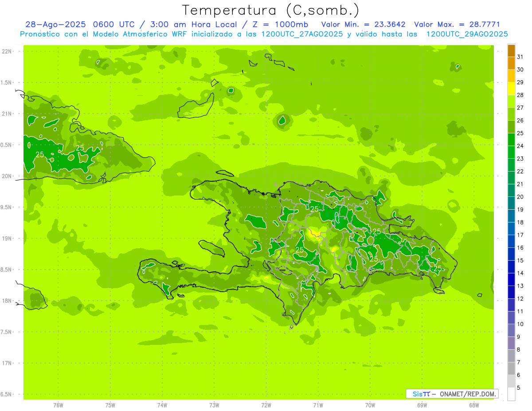The height and width of the screenshot is (411, 532).
Task: Click legend value 20
Action: click(520, 197)
